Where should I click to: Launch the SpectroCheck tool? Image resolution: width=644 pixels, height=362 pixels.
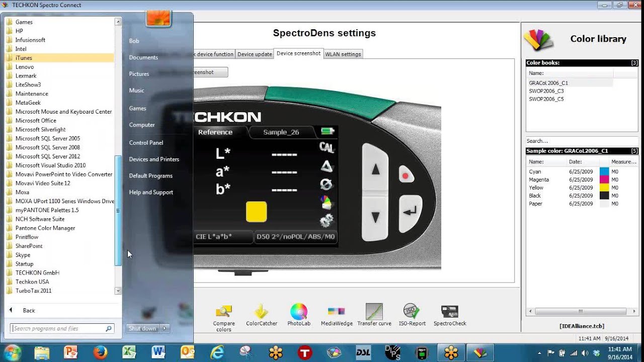tap(450, 315)
